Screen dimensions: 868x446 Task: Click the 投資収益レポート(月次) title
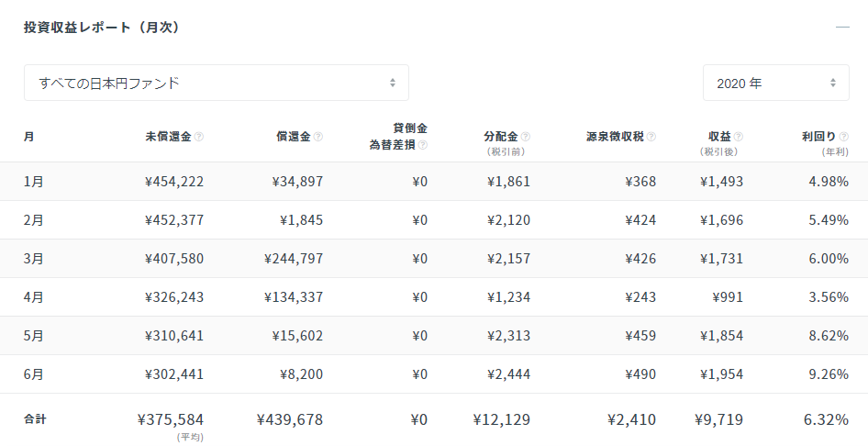[102, 28]
